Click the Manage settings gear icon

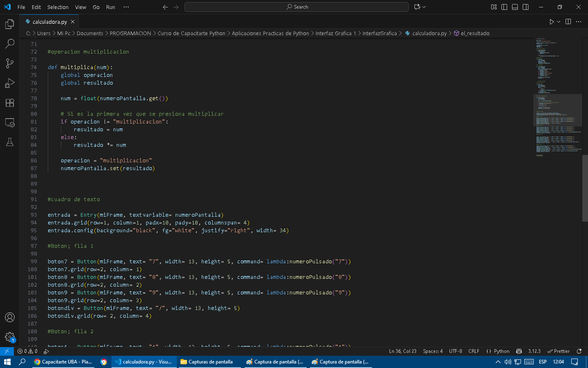coord(10,337)
